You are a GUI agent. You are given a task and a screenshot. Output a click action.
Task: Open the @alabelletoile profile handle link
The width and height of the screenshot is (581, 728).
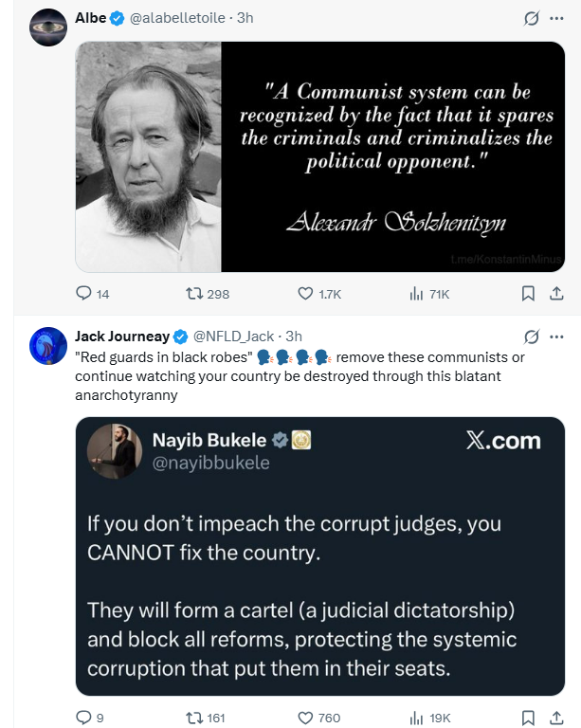coord(177,18)
